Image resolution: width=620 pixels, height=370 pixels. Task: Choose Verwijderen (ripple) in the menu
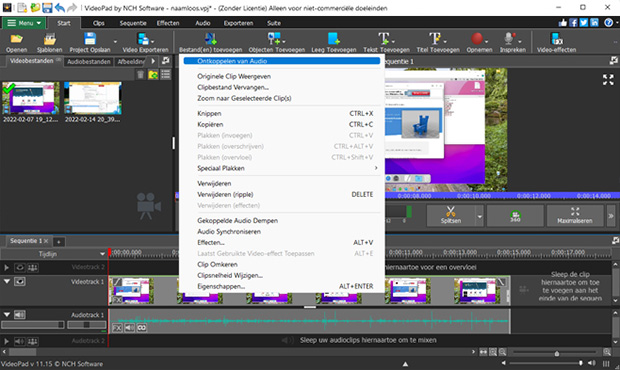coord(282,194)
